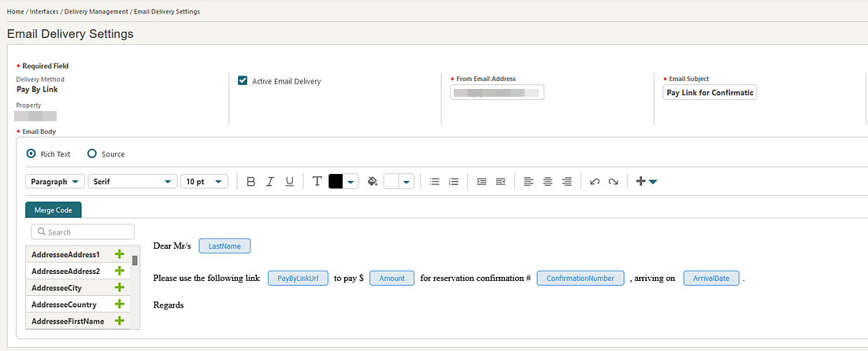Click the AddresseeCountry list row text
Image resolution: width=868 pixels, height=351 pixels.
tap(65, 305)
